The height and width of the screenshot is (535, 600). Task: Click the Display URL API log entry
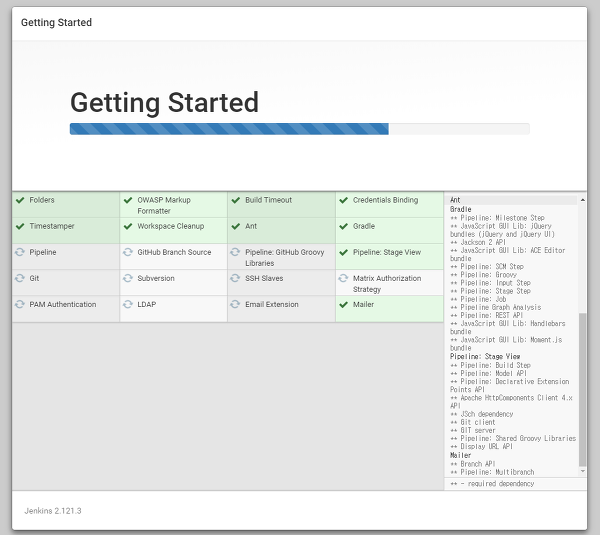click(481, 447)
